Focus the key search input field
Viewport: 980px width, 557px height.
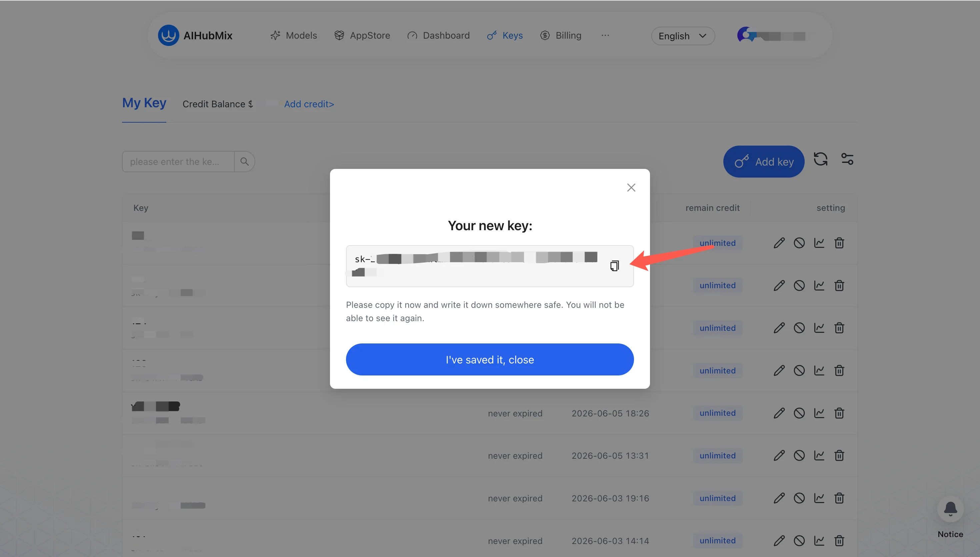point(178,162)
